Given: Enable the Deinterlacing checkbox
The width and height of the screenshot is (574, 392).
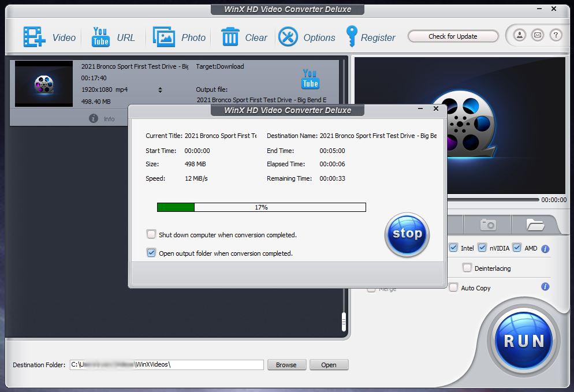Looking at the screenshot, I should point(467,268).
